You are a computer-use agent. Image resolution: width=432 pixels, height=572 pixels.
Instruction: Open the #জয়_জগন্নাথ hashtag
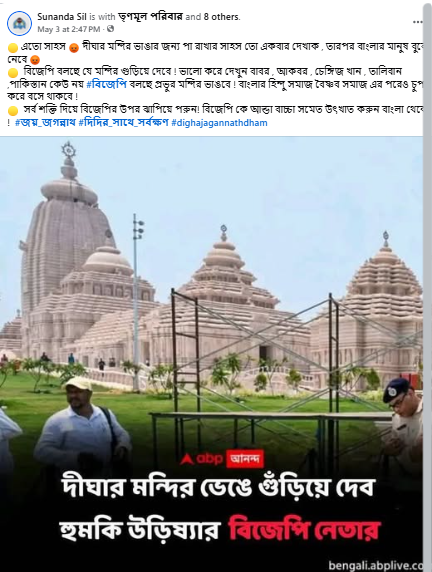tap(45, 123)
